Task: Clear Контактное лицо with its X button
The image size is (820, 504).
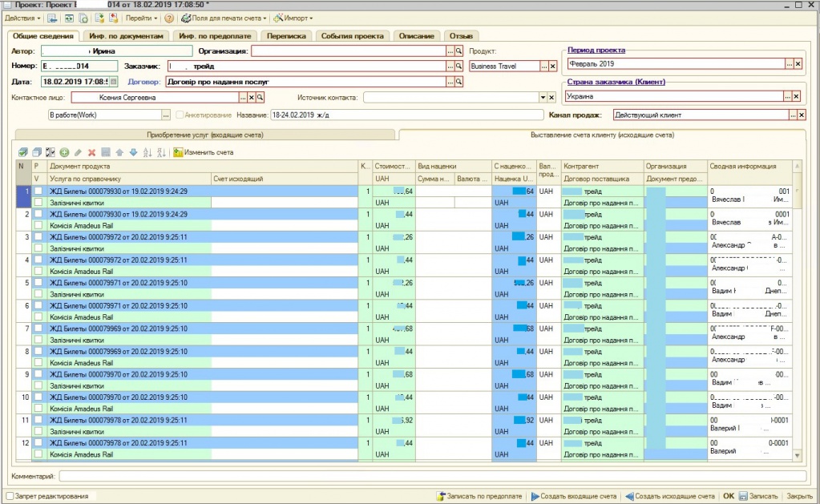Action: [252, 98]
